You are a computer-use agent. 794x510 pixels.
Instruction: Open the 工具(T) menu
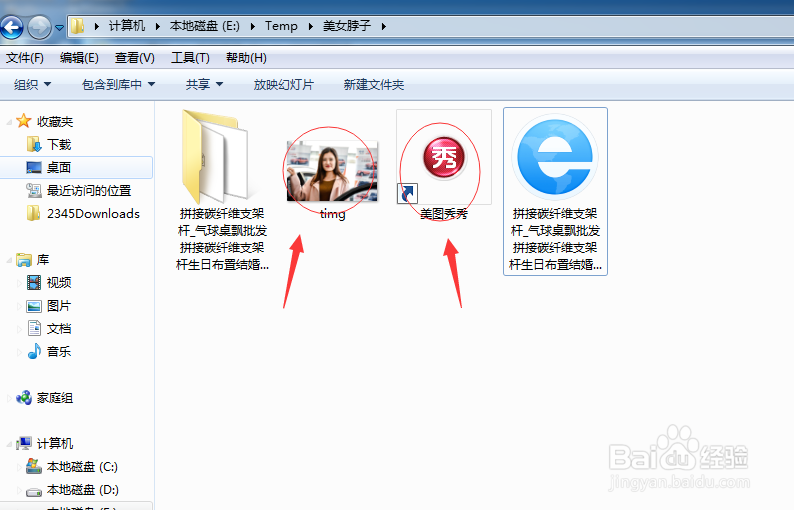pos(190,58)
